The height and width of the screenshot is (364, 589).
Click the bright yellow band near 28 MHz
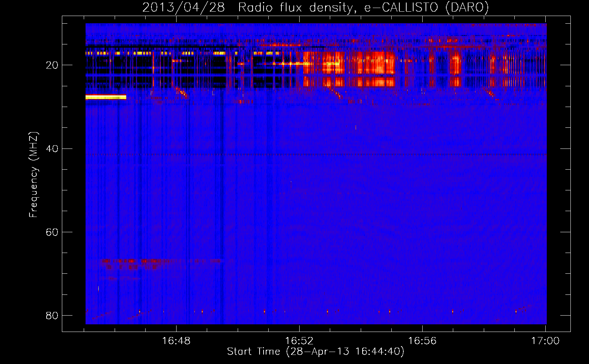(106, 97)
